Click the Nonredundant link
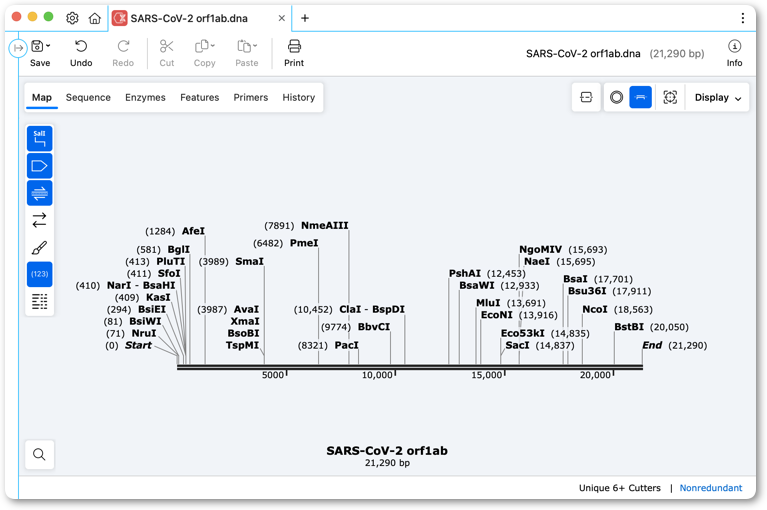The image size is (767, 510). (x=710, y=488)
